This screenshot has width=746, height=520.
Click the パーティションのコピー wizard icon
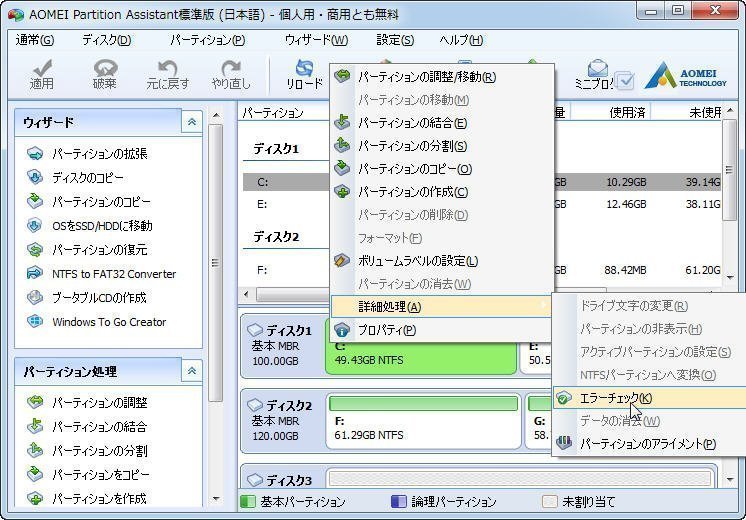[x=35, y=202]
